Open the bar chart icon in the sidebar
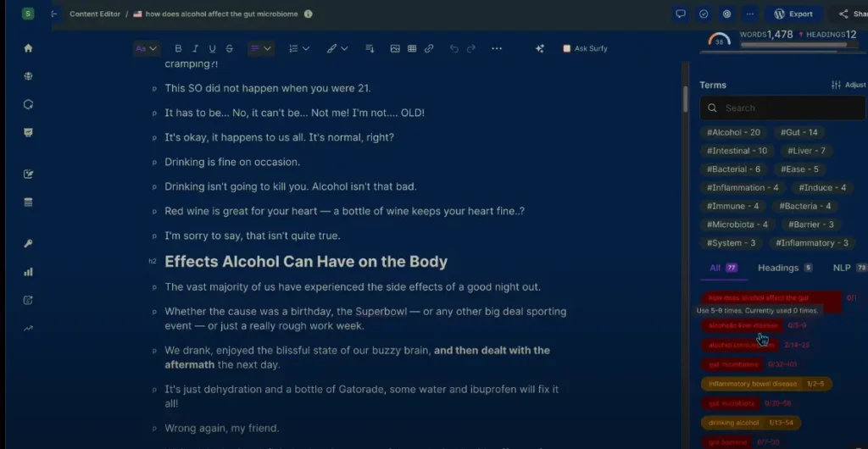The height and width of the screenshot is (449, 868). tap(28, 272)
